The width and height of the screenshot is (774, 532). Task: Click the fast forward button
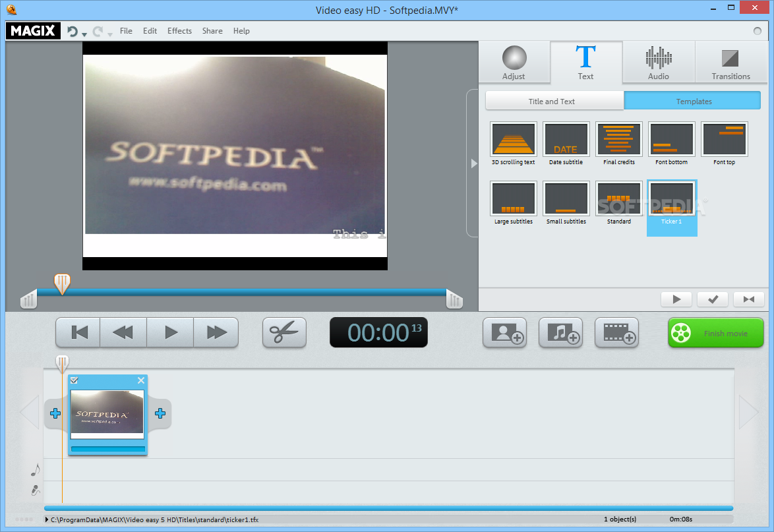[216, 333]
